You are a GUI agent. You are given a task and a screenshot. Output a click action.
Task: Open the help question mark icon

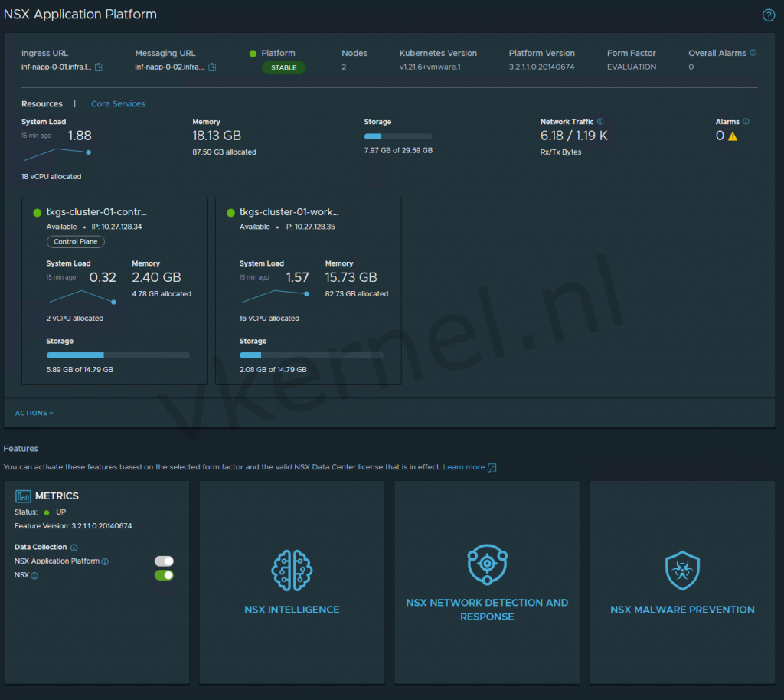(x=769, y=15)
